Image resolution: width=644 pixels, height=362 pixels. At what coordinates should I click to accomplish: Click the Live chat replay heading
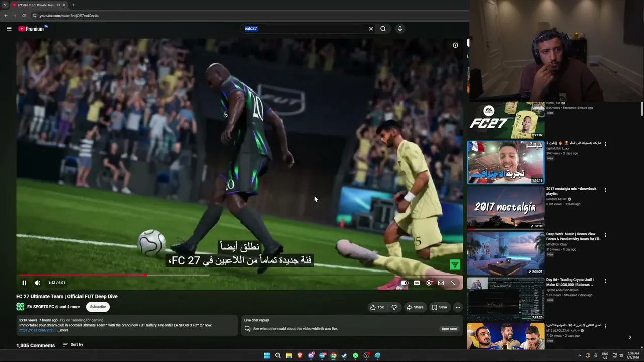click(257, 320)
